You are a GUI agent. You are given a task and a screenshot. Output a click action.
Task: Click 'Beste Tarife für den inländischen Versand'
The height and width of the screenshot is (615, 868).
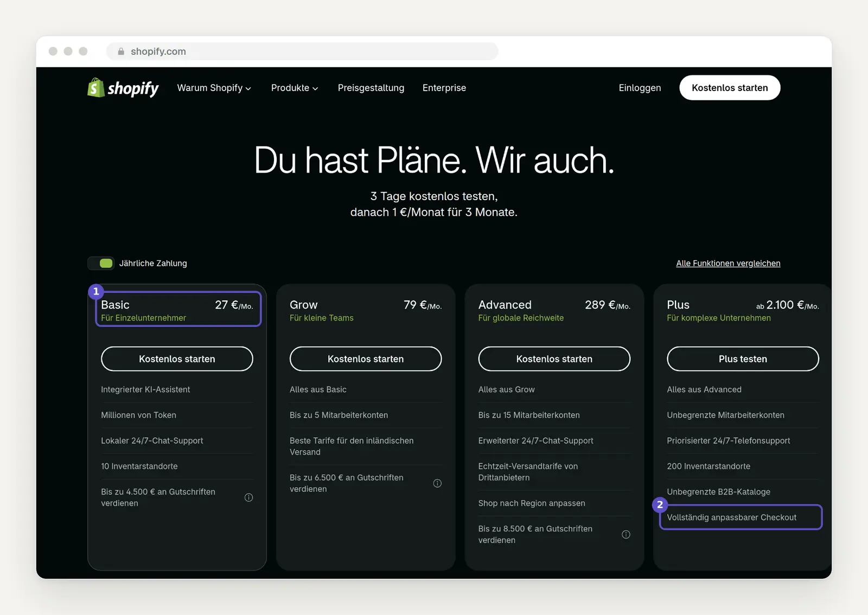[352, 446]
